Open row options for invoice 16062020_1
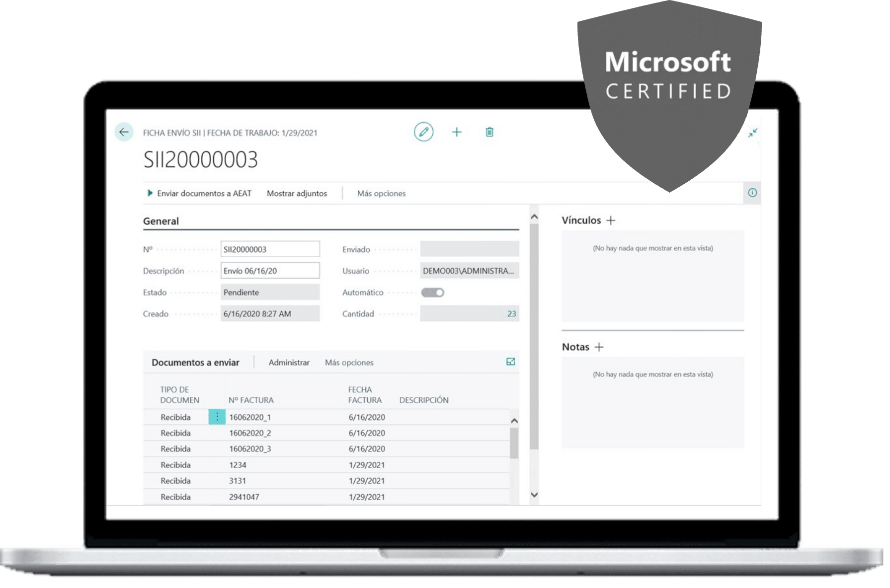The height and width of the screenshot is (588, 890). (x=217, y=417)
